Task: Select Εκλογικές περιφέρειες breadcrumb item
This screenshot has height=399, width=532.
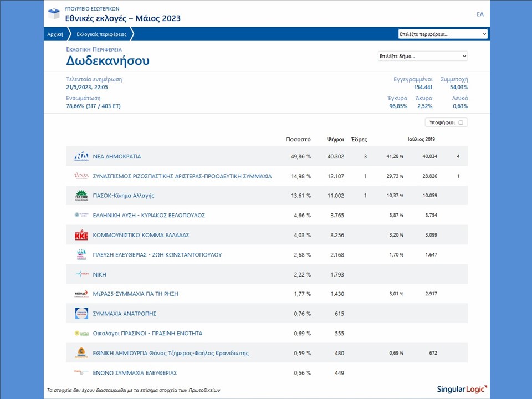Action: pyautogui.click(x=101, y=34)
